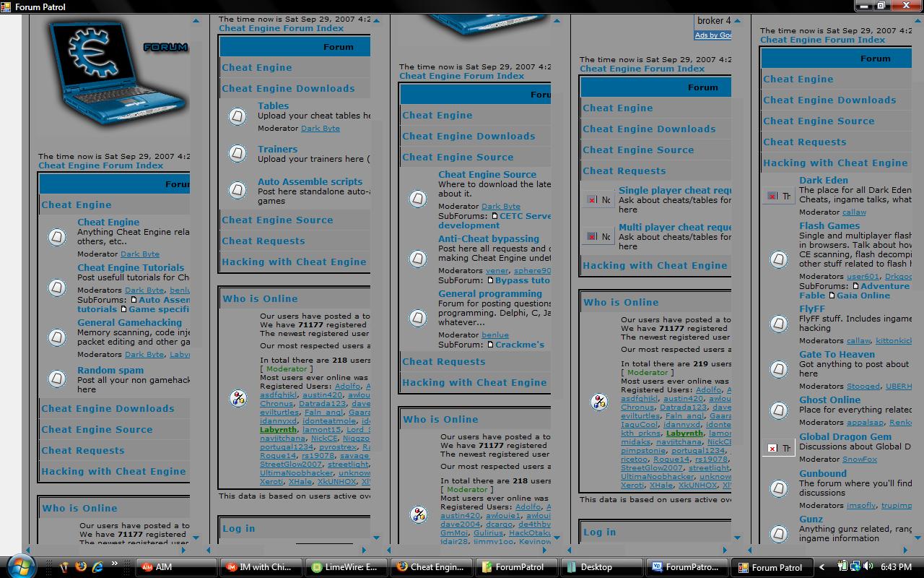
Task: Select the forum icon next to Random spam
Action: pos(57,379)
